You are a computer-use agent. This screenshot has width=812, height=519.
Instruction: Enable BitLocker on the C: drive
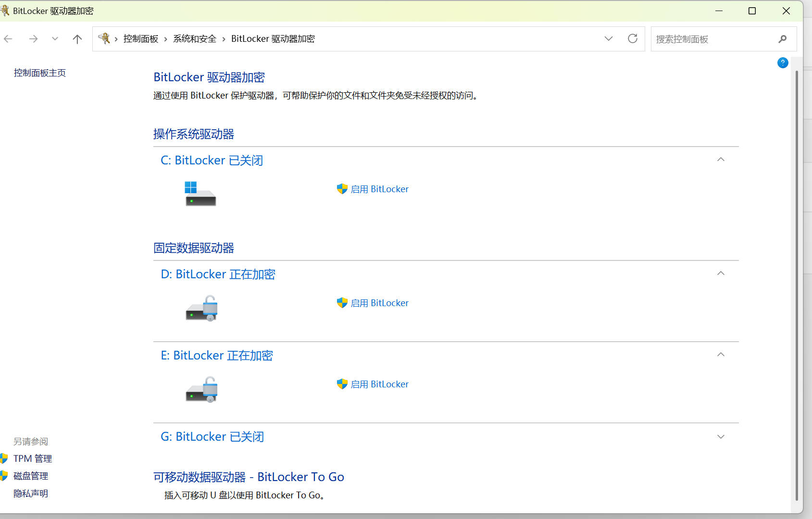coord(380,189)
